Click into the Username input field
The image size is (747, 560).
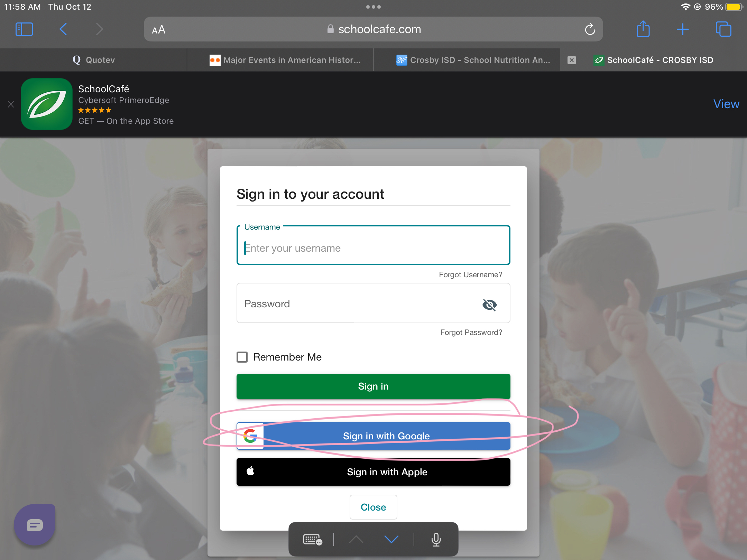(x=373, y=248)
